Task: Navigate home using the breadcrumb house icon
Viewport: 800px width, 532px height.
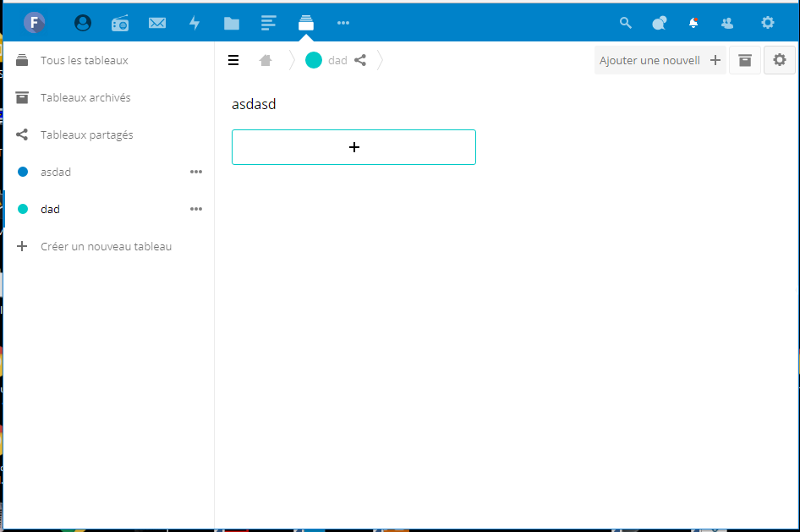Action: [x=266, y=60]
